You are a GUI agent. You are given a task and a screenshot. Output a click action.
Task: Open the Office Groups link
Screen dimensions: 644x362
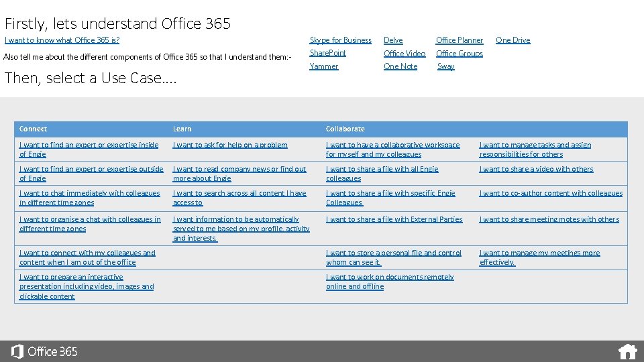[460, 54]
